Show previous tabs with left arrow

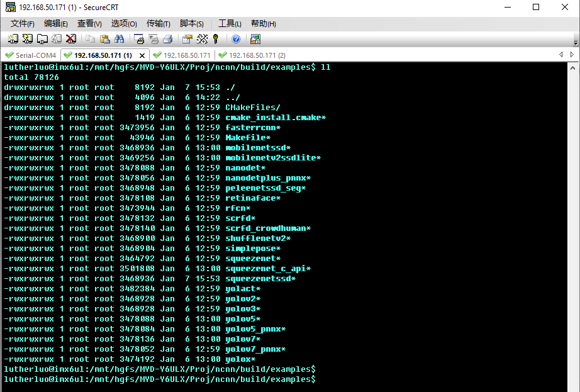coord(561,55)
